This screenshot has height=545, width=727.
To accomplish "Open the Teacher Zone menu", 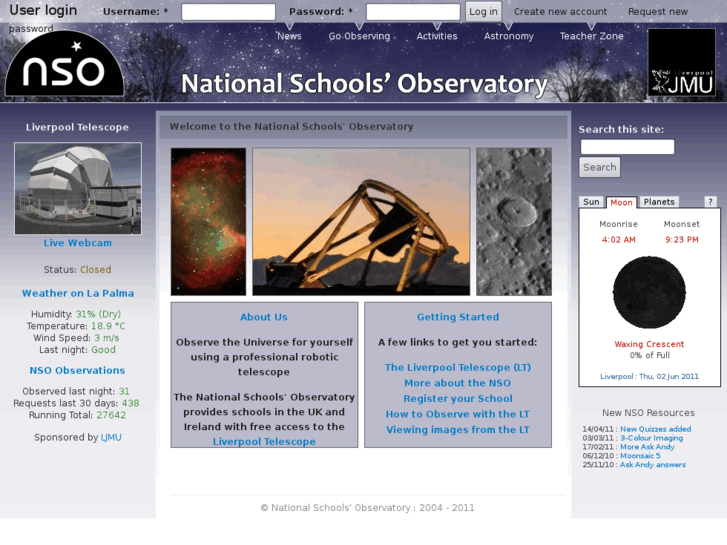I will click(x=591, y=36).
